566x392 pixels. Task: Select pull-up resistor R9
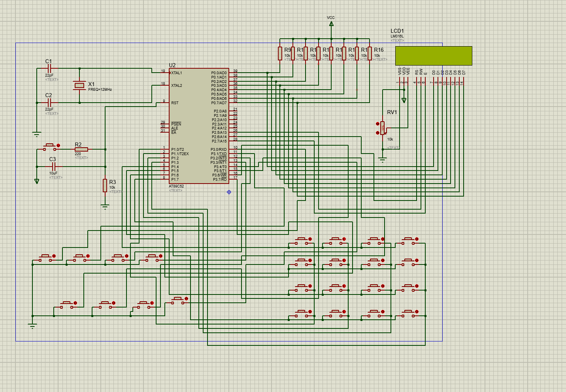280,53
